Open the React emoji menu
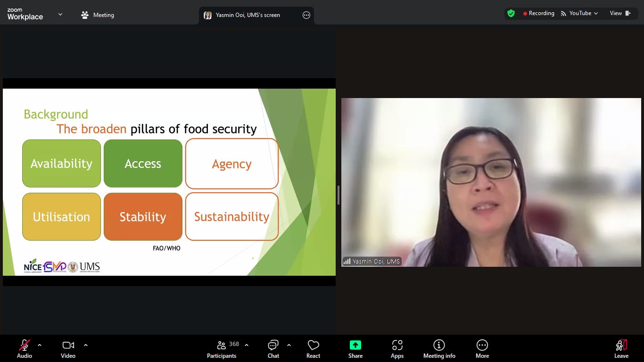This screenshot has width=644, height=362. (x=313, y=349)
